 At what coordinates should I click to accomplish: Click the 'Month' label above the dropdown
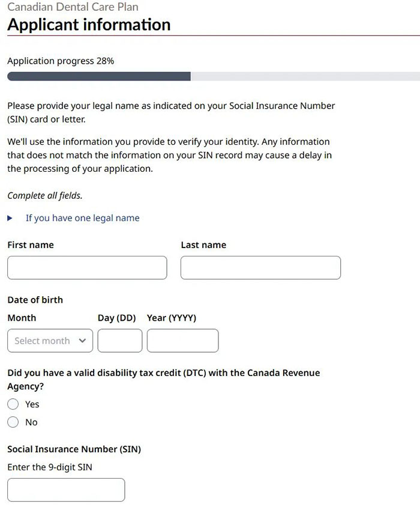point(22,318)
